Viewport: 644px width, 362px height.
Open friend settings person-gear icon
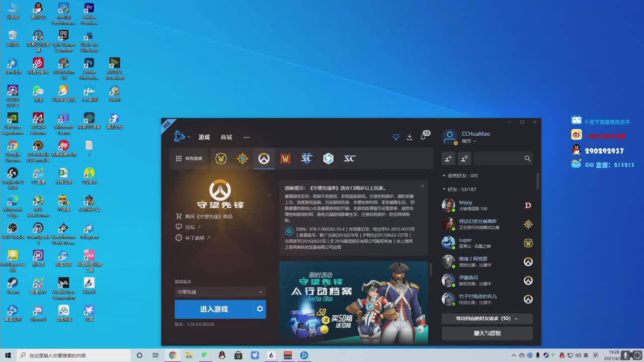(x=464, y=158)
